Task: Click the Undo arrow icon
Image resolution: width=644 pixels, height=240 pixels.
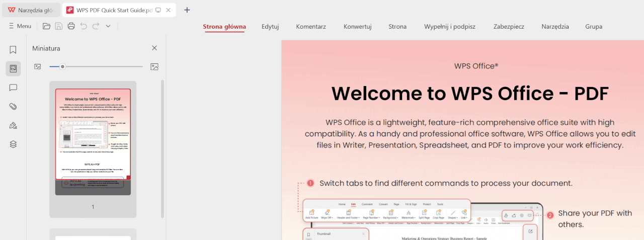Action: tap(84, 26)
